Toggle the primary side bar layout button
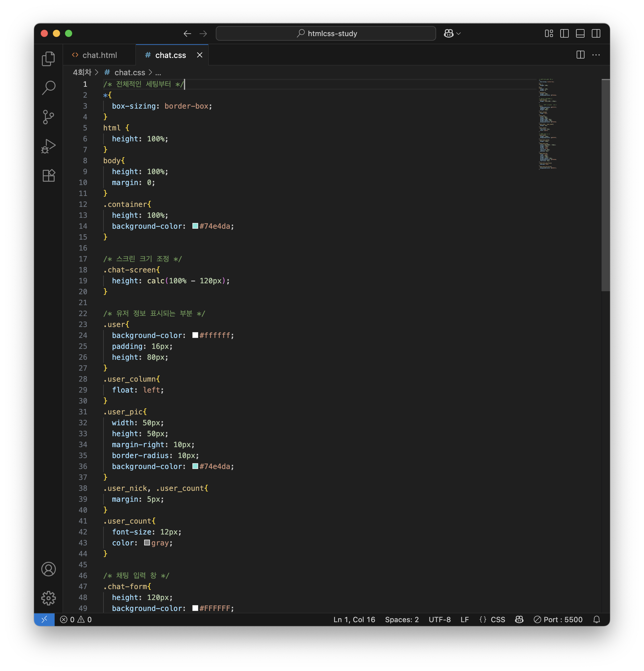This screenshot has width=644, height=671. pyautogui.click(x=564, y=34)
